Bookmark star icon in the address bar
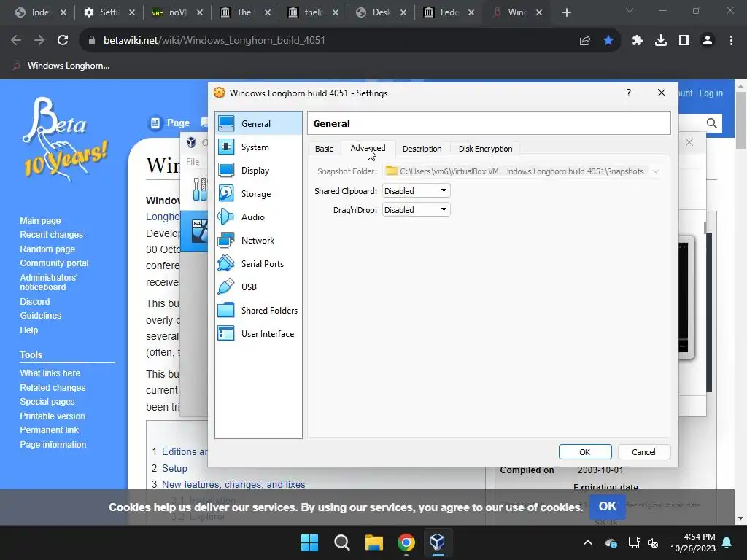 click(608, 41)
